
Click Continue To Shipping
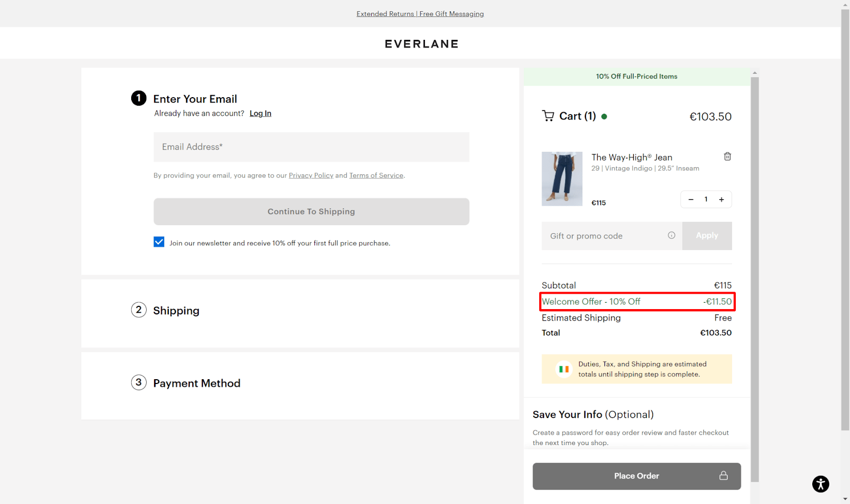[x=311, y=211]
